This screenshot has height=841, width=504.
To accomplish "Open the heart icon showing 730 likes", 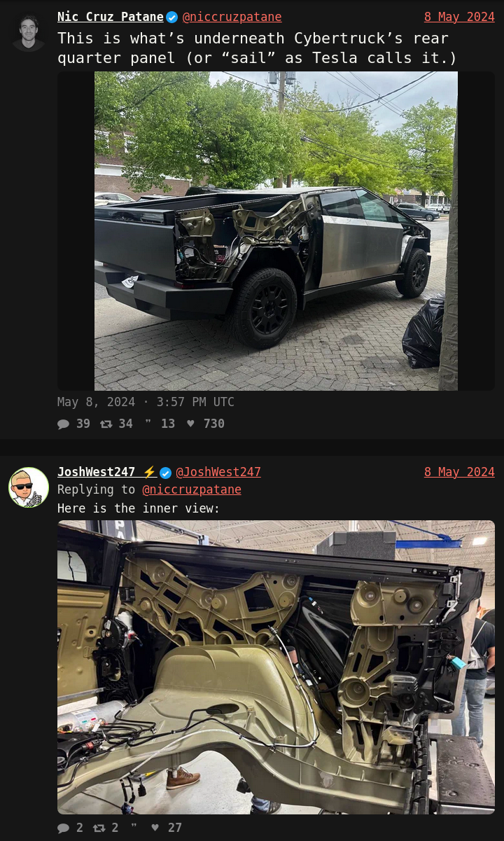I will 190,424.
